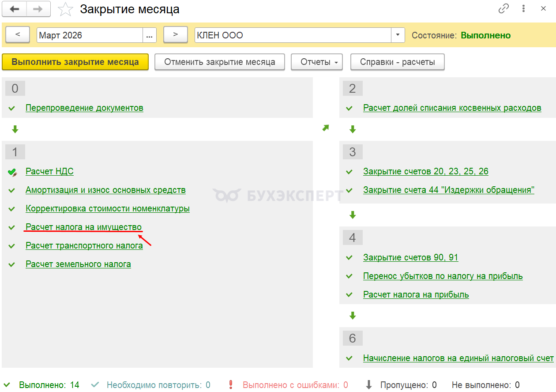Open Расчет налога на прибыль link

[x=416, y=294]
